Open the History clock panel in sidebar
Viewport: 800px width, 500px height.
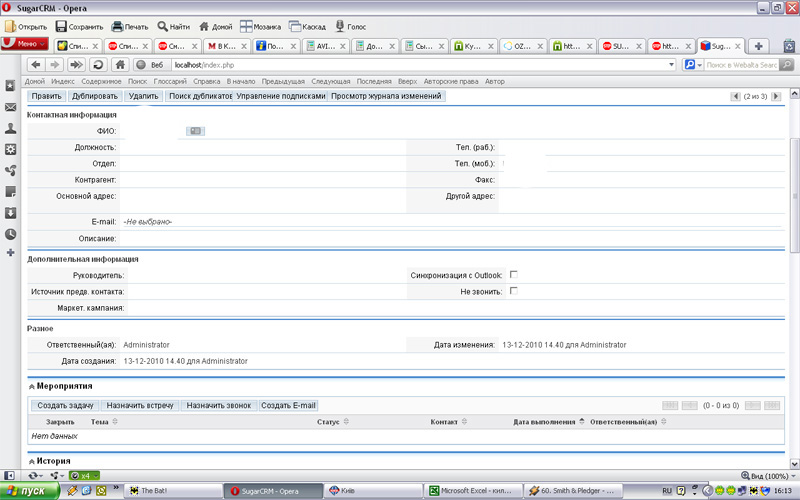(x=11, y=233)
